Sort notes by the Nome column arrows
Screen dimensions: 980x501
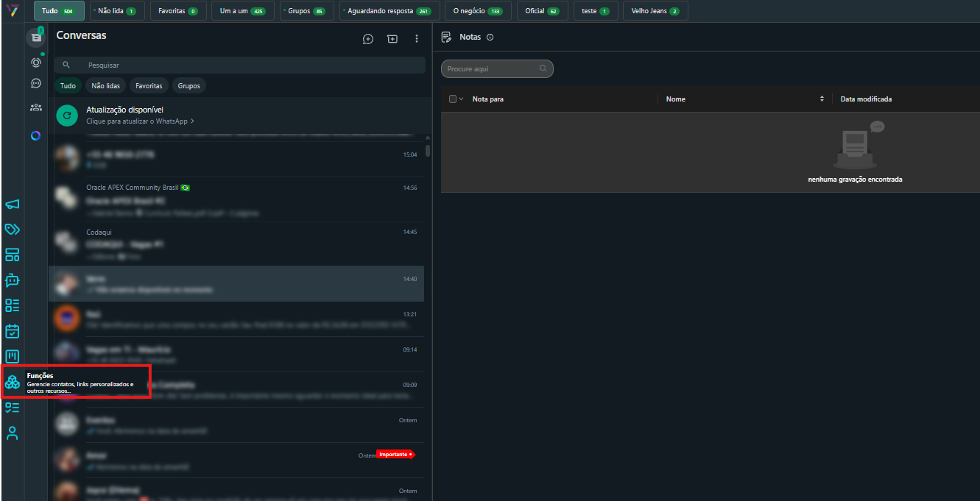tap(822, 99)
